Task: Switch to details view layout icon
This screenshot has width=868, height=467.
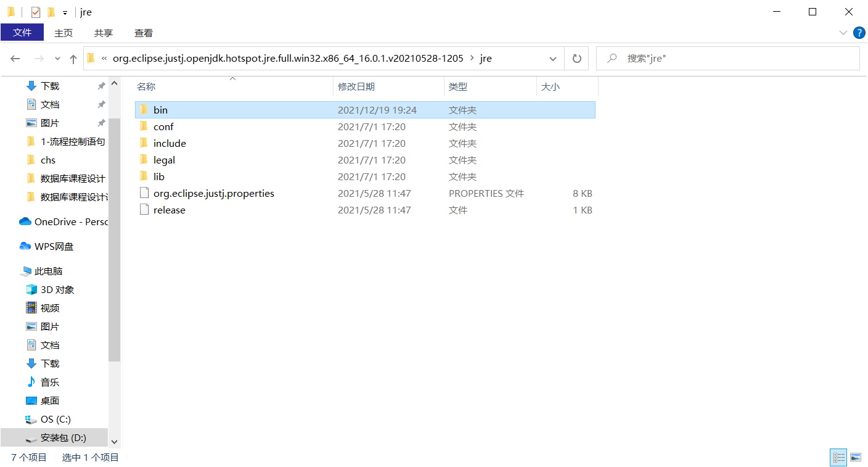Action: 839,457
